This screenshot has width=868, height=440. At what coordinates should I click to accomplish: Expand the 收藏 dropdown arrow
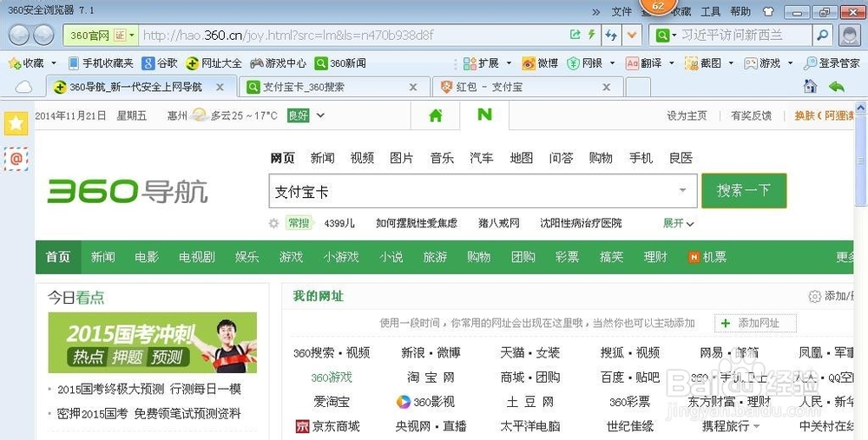point(54,63)
